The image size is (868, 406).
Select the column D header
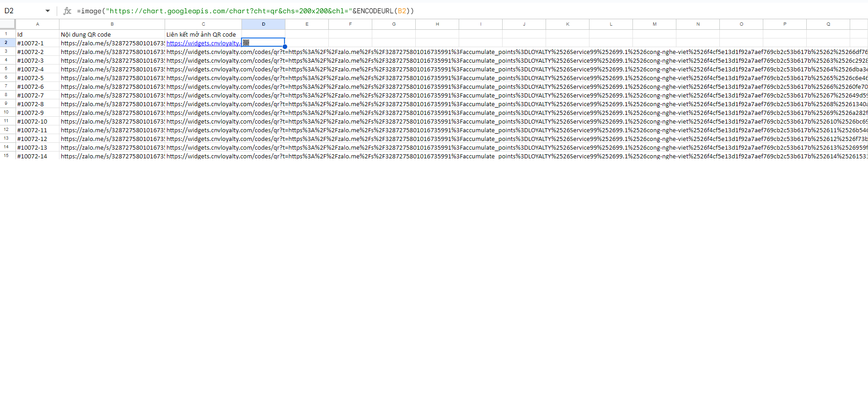click(263, 24)
